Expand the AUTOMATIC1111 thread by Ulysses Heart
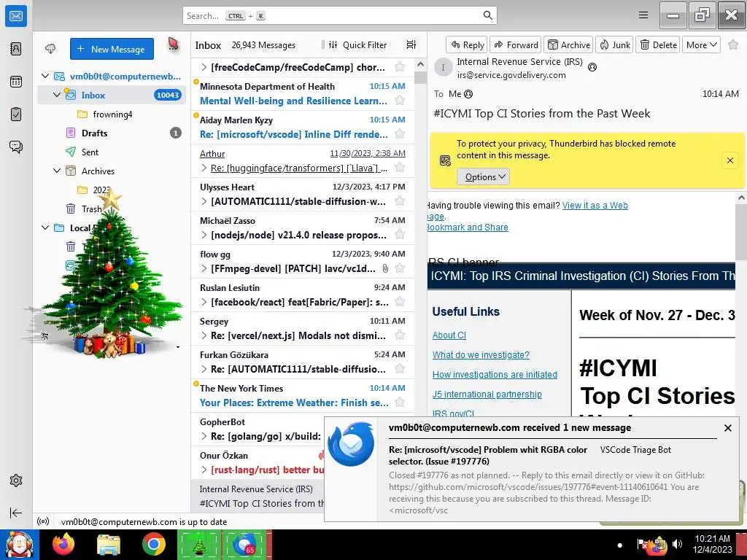747x560 pixels. pos(204,201)
